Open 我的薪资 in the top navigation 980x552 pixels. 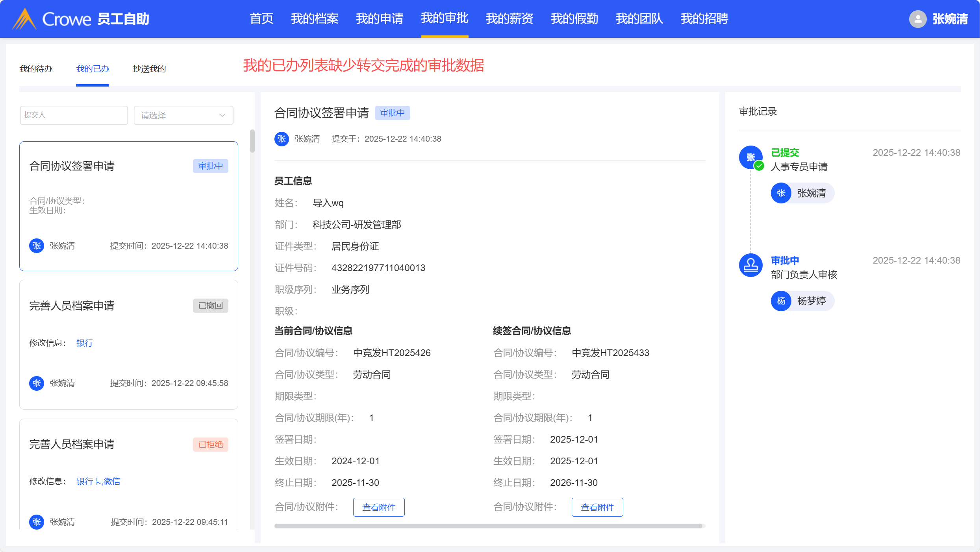509,18
